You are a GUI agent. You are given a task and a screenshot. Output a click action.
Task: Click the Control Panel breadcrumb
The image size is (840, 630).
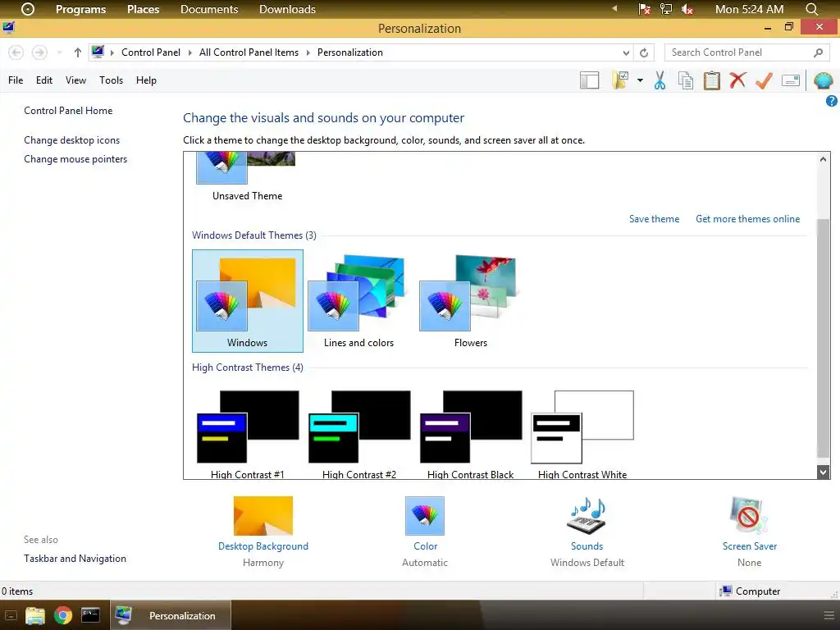click(151, 52)
